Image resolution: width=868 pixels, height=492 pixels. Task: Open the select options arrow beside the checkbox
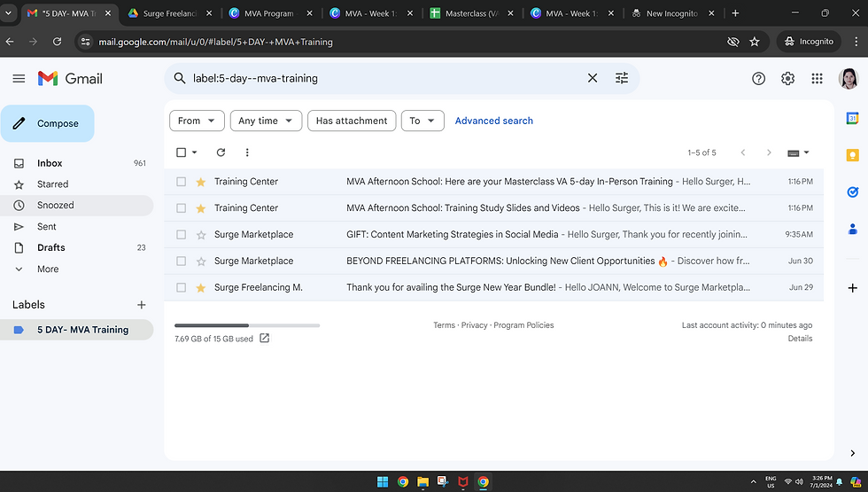point(194,152)
